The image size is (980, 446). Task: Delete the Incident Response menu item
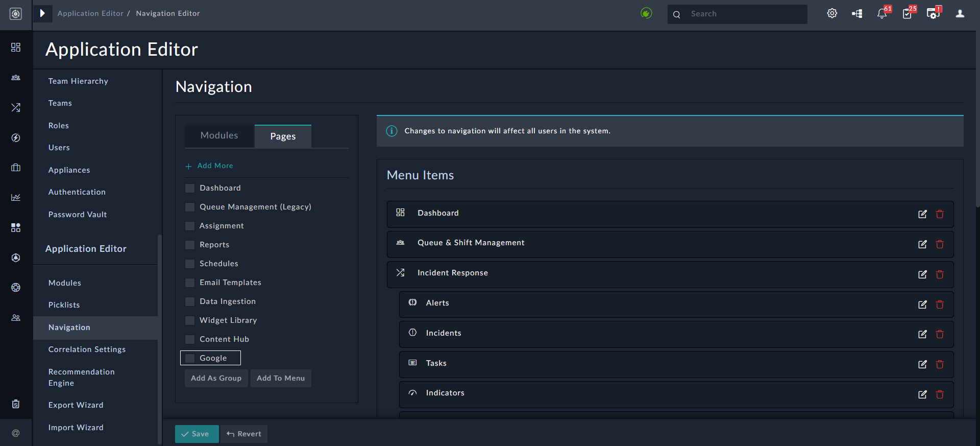pos(940,274)
